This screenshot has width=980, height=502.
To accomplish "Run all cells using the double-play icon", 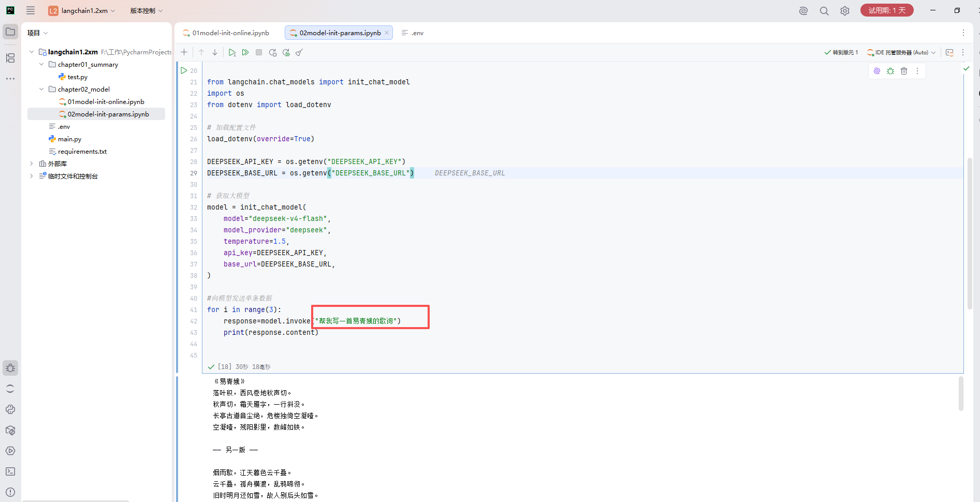I will 245,52.
